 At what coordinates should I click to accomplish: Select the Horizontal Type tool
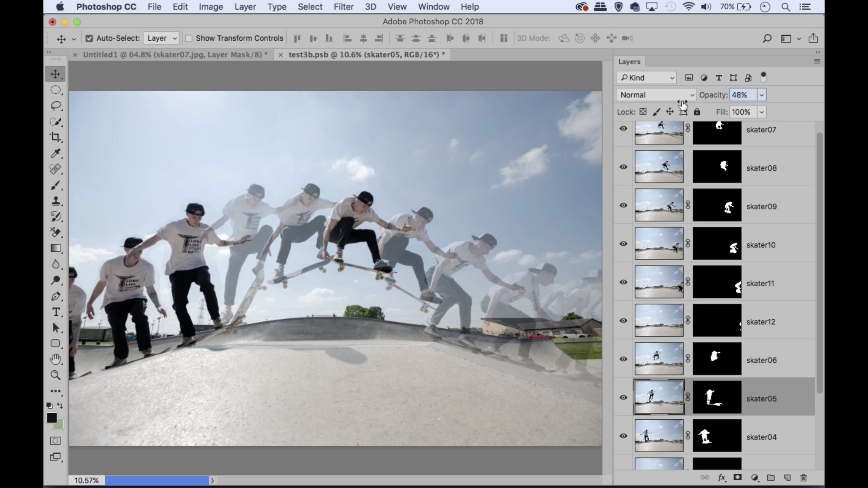click(x=55, y=312)
